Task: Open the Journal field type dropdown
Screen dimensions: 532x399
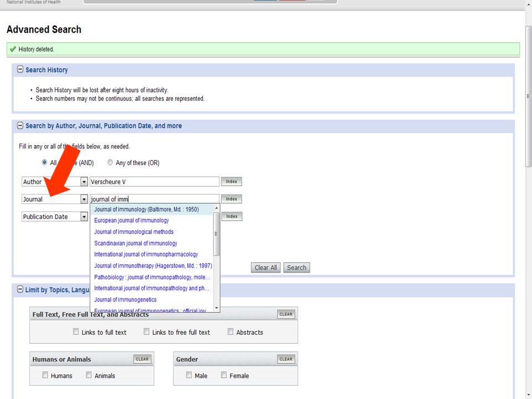Action: pos(84,199)
